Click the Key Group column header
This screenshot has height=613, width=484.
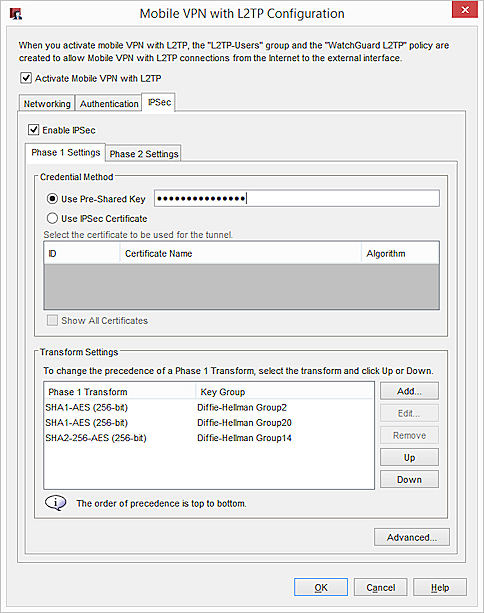pos(285,391)
